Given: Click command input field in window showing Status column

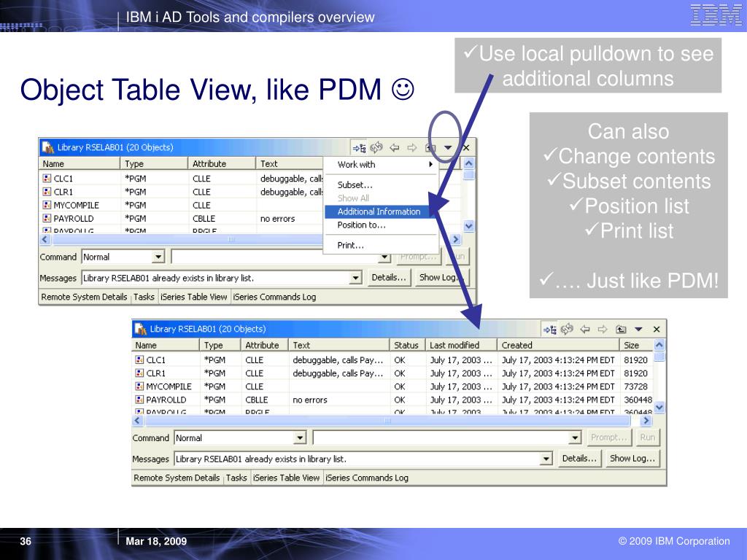Looking at the screenshot, I should tap(441, 438).
